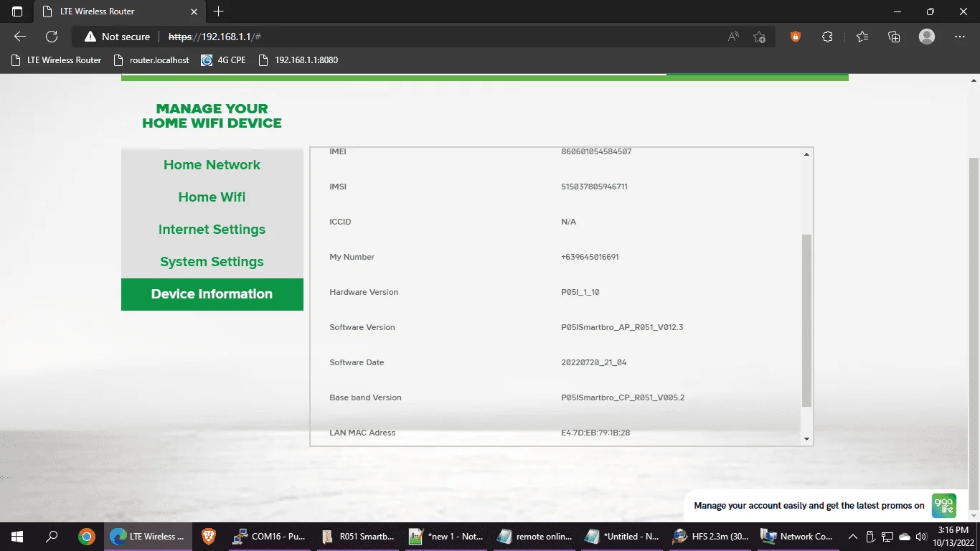Open the 4G CPE bookmark
The image size is (980, 551).
[x=224, y=60]
